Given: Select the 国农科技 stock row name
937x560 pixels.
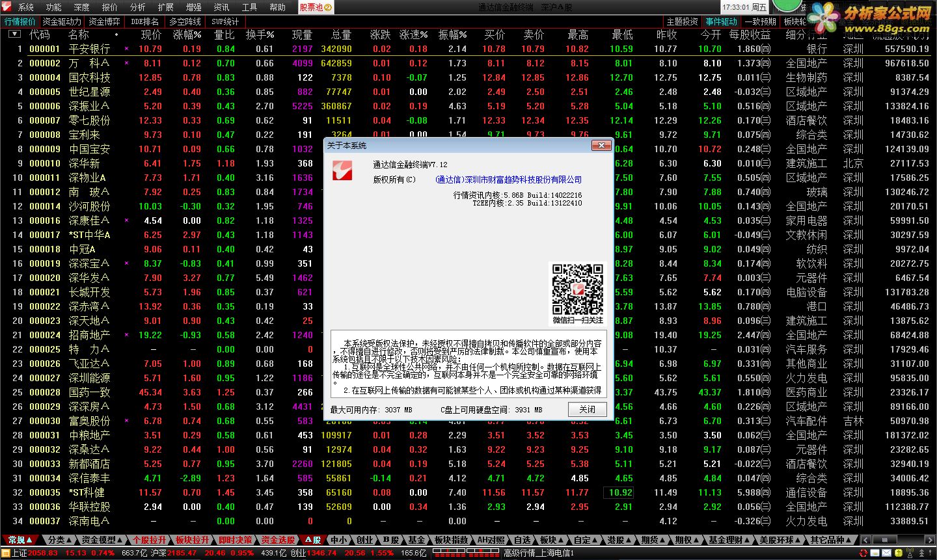Looking at the screenshot, I should click(x=90, y=77).
